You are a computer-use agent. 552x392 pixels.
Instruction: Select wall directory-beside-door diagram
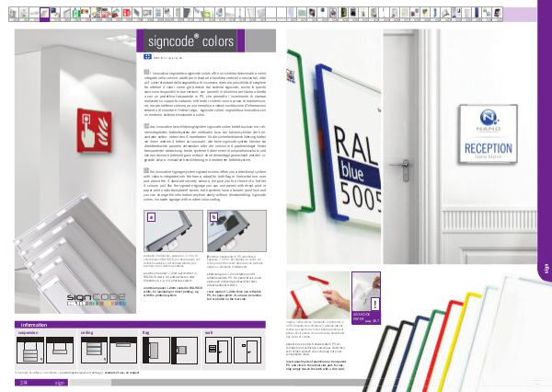218,350
